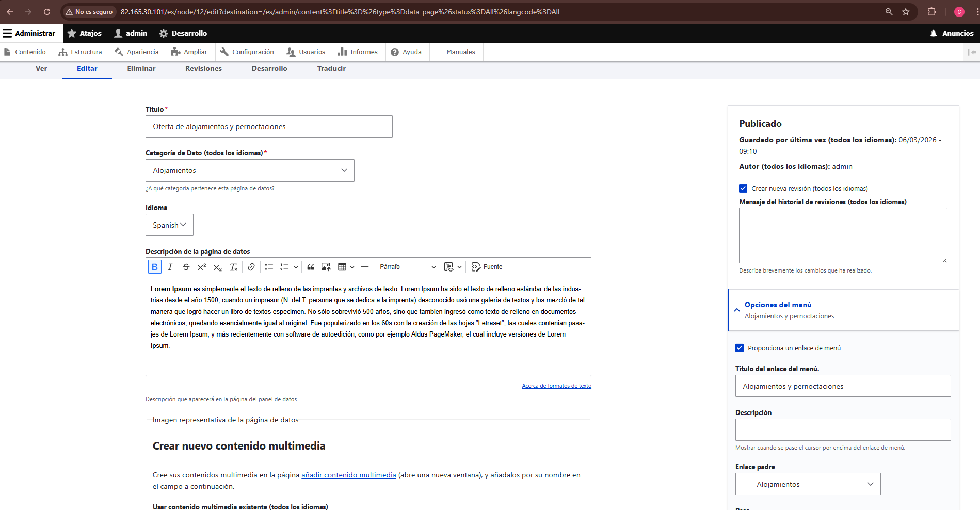980x510 pixels.
Task: Toggle bold formatting in the editor toolbar
Action: coord(154,267)
